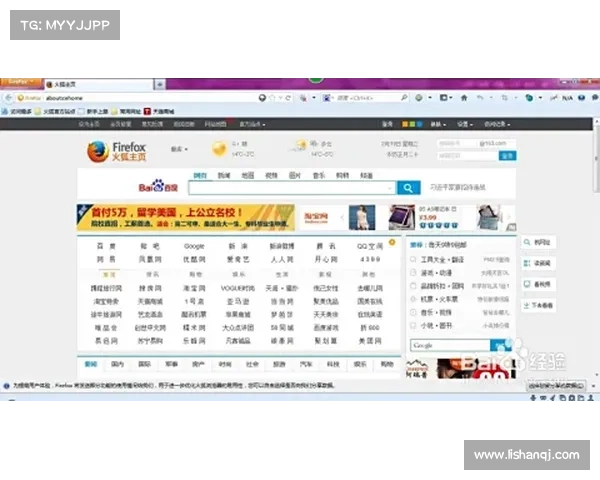600x480 pixels.
Task: Expand the last dropdown in the dark navigation bar
Action: 497,124
